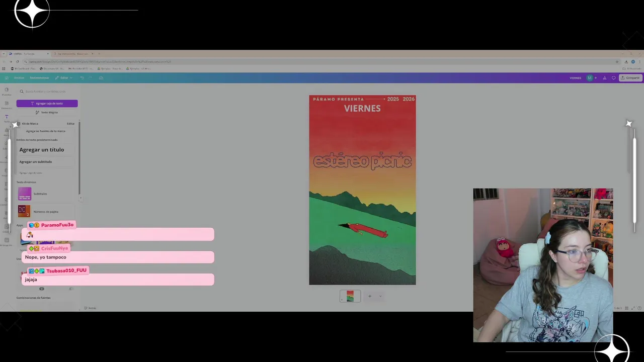The width and height of the screenshot is (644, 362).
Task: Select the 2026 text on poster
Action: click(x=409, y=99)
